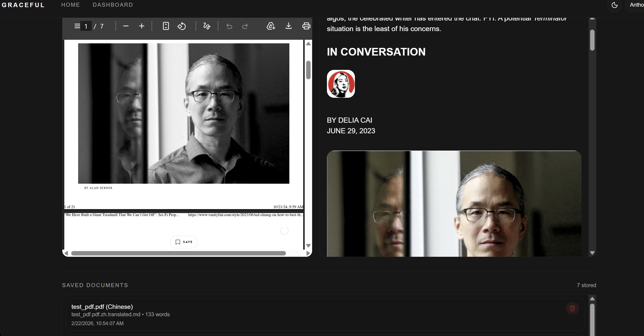Click the SAVE bookmark button
Image resolution: width=644 pixels, height=336 pixels.
point(184,242)
